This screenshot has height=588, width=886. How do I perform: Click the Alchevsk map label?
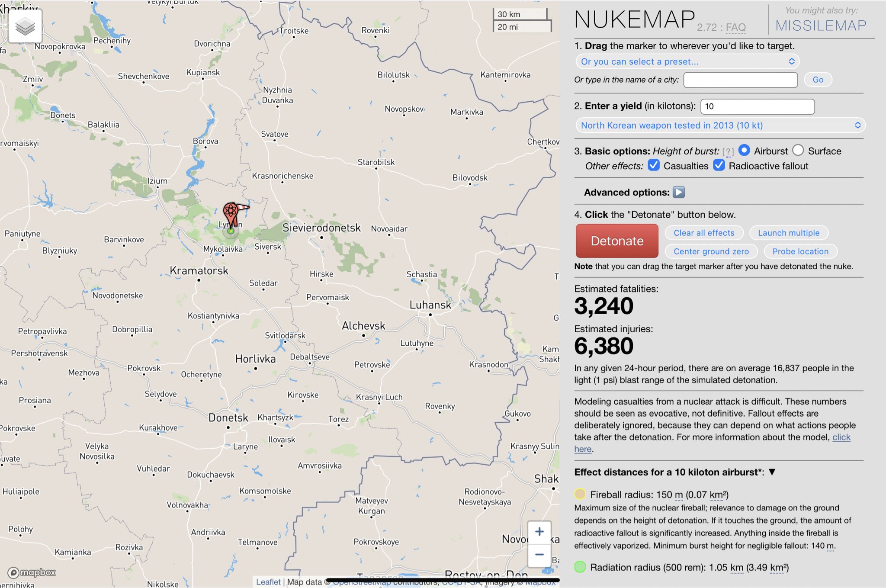pos(363,326)
